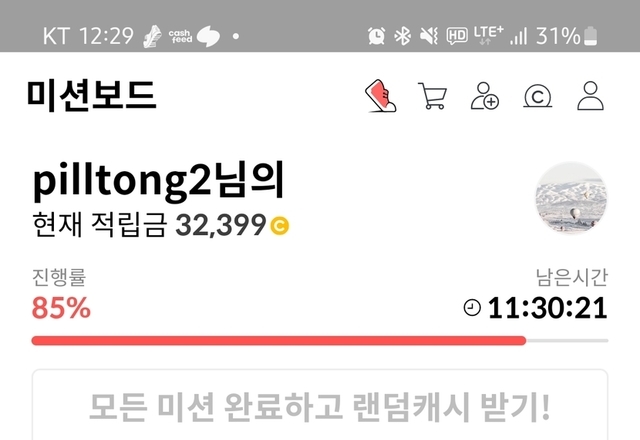This screenshot has width=640, height=440.
Task: Open the cash coin C icon
Action: pyautogui.click(x=538, y=96)
